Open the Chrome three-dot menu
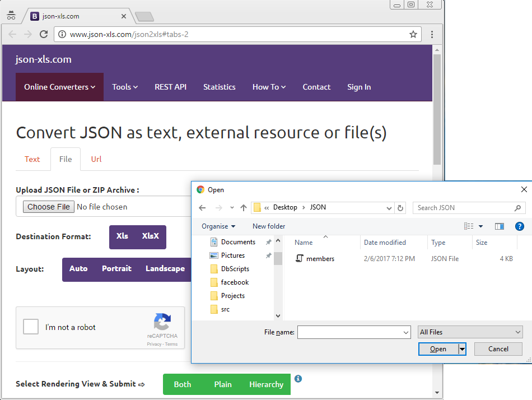 (x=432, y=34)
